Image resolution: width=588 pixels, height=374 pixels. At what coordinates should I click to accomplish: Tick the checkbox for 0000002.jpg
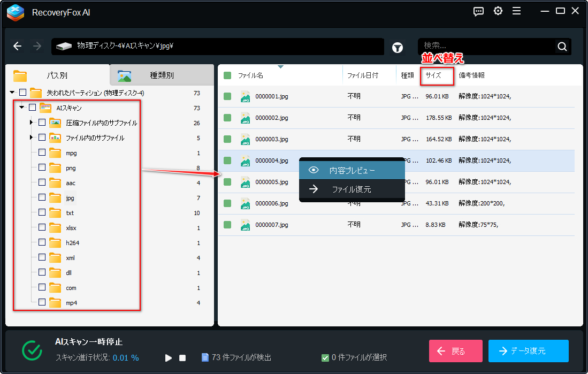pyautogui.click(x=227, y=118)
